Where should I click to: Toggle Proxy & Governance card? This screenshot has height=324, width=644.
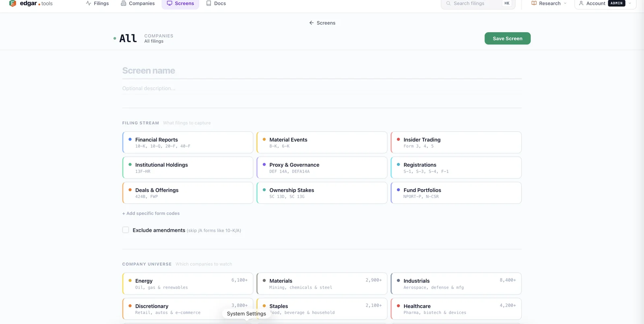point(322,168)
